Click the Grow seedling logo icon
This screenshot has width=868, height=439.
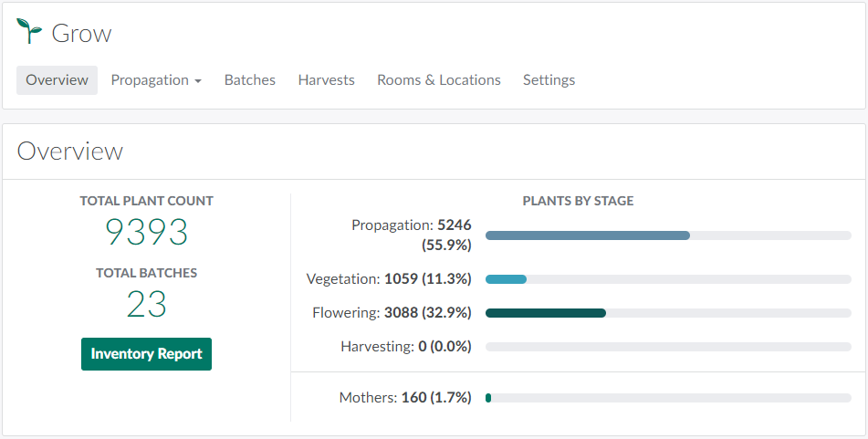(x=29, y=32)
